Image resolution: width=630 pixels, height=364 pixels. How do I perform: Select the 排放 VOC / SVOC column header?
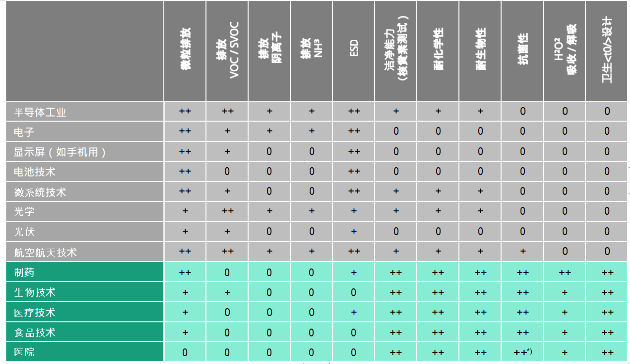pos(227,51)
